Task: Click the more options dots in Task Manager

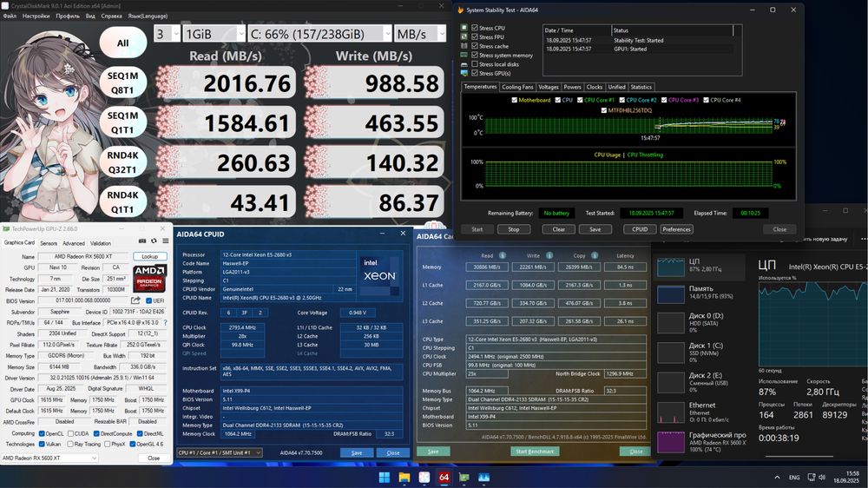Action: (x=864, y=239)
